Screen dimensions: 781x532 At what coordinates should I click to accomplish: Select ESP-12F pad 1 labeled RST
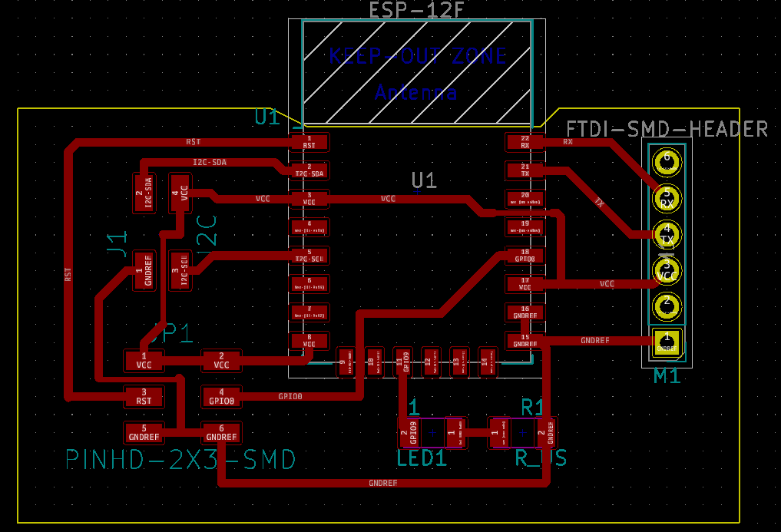(x=309, y=143)
